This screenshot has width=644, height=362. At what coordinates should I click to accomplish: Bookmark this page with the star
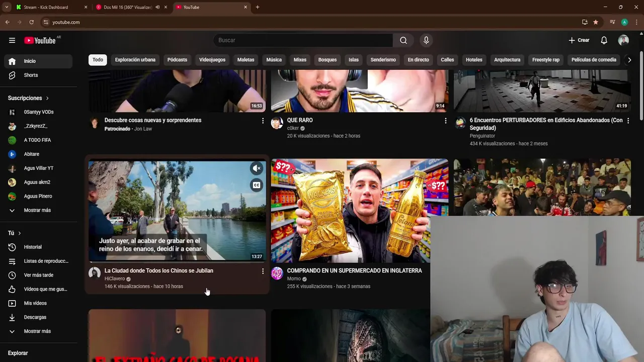click(x=596, y=22)
